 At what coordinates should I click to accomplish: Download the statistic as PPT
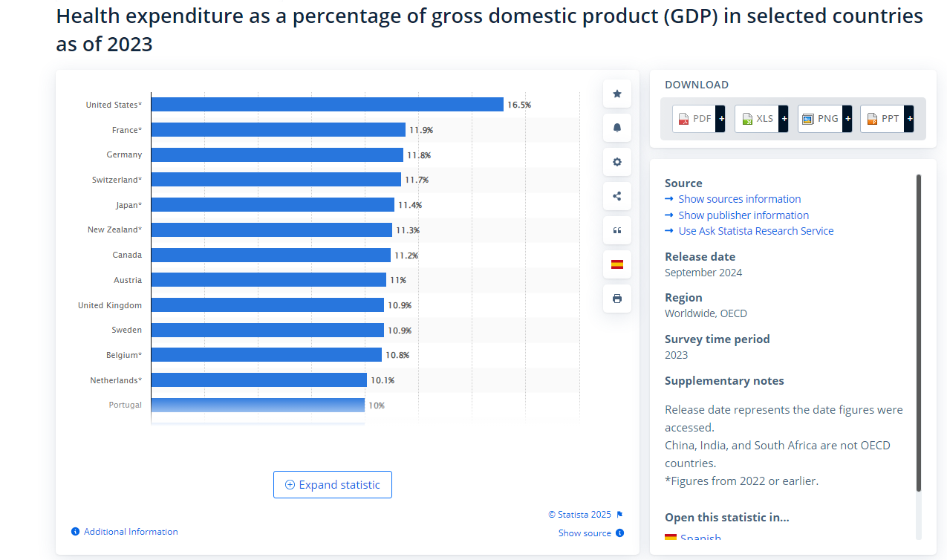coord(886,119)
